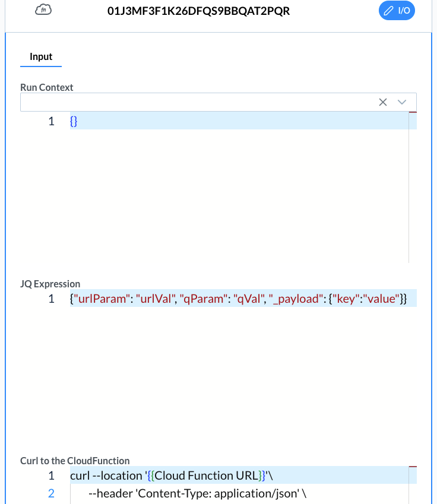Click line number 2 in curl editor
The image size is (437, 504).
[x=51, y=493]
